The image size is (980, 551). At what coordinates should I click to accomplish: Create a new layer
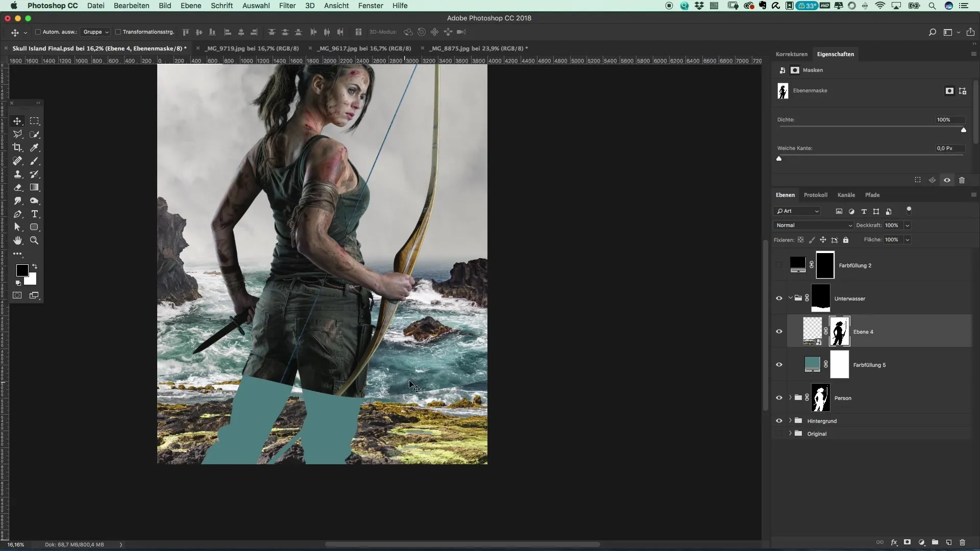(948, 542)
